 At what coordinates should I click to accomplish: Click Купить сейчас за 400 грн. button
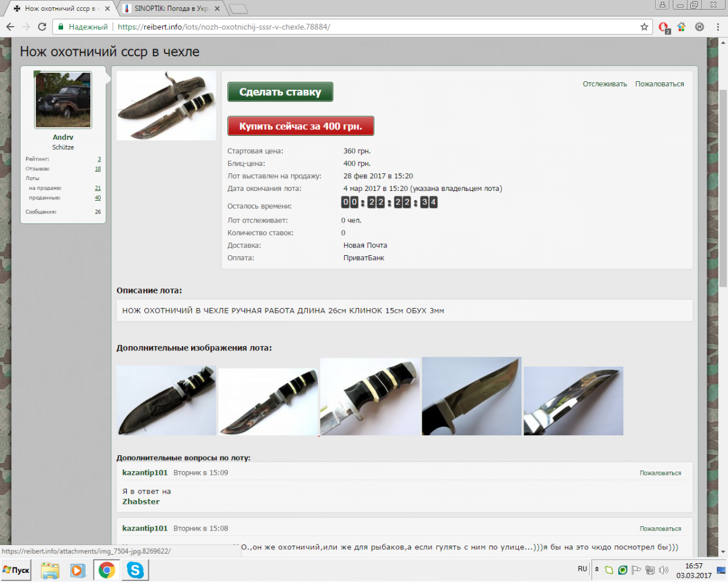click(x=301, y=126)
